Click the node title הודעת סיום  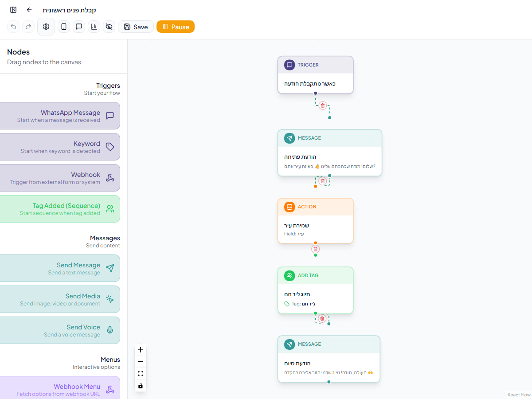(x=297, y=364)
